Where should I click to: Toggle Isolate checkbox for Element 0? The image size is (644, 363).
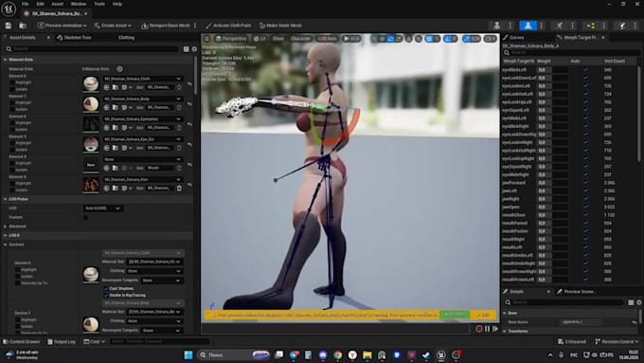pos(12,89)
